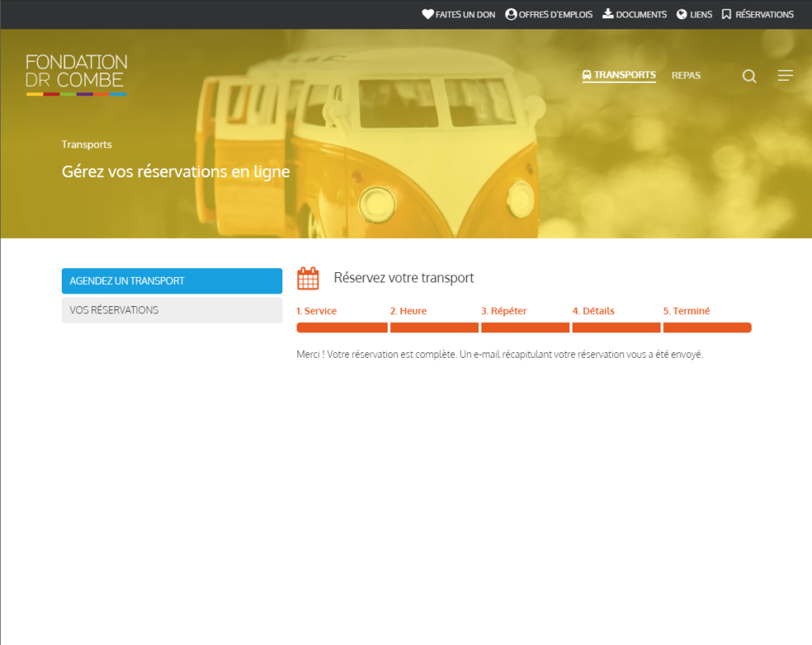812x645 pixels.
Task: Click the globe icon beside Liens
Action: click(x=681, y=14)
